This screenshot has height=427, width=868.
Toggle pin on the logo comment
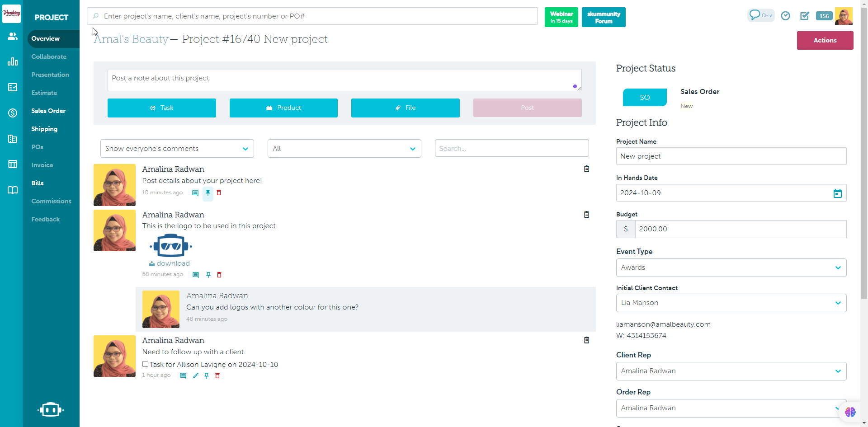pos(208,275)
